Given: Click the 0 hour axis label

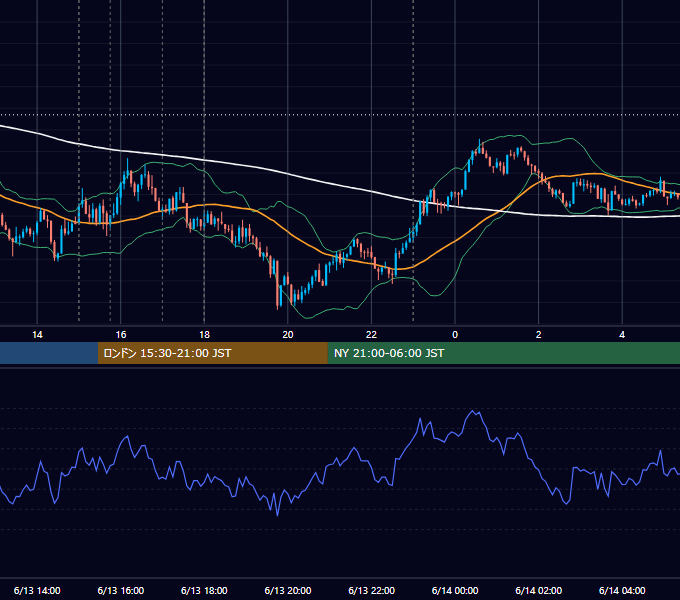Looking at the screenshot, I should tap(455, 335).
